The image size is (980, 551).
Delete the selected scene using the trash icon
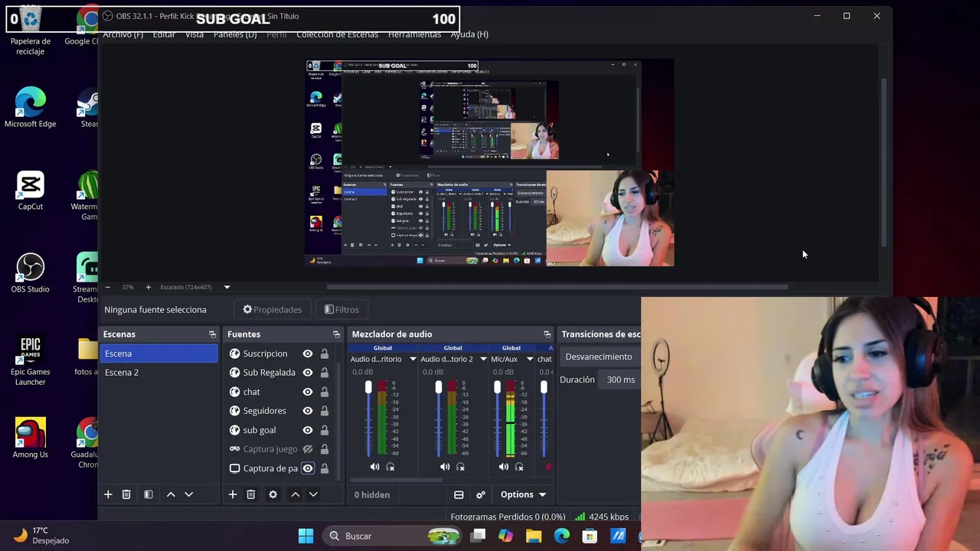point(126,494)
